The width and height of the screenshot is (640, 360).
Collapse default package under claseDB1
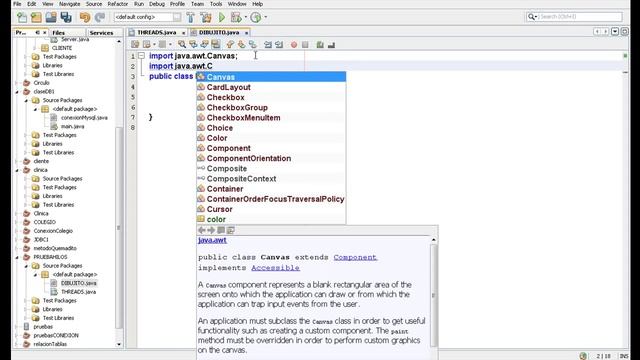point(35,109)
